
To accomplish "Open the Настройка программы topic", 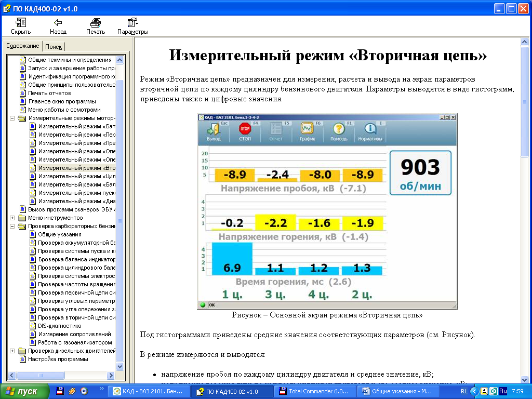I will click(x=58, y=359).
